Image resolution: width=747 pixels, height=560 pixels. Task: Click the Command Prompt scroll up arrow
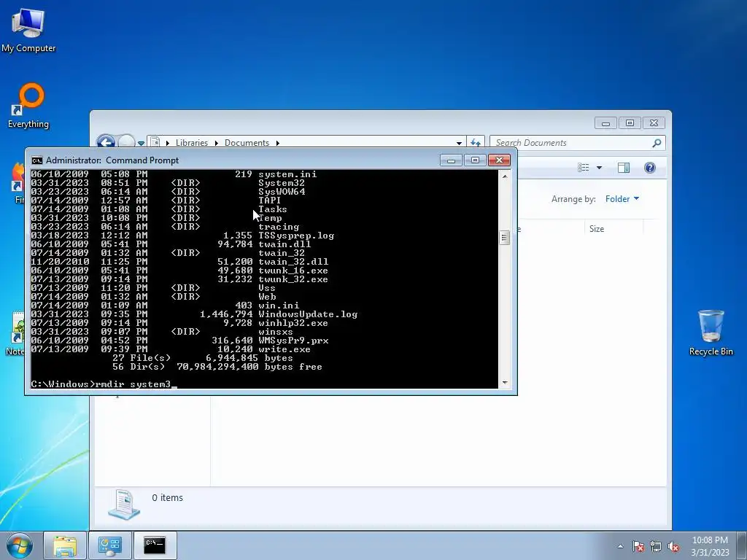(x=505, y=176)
